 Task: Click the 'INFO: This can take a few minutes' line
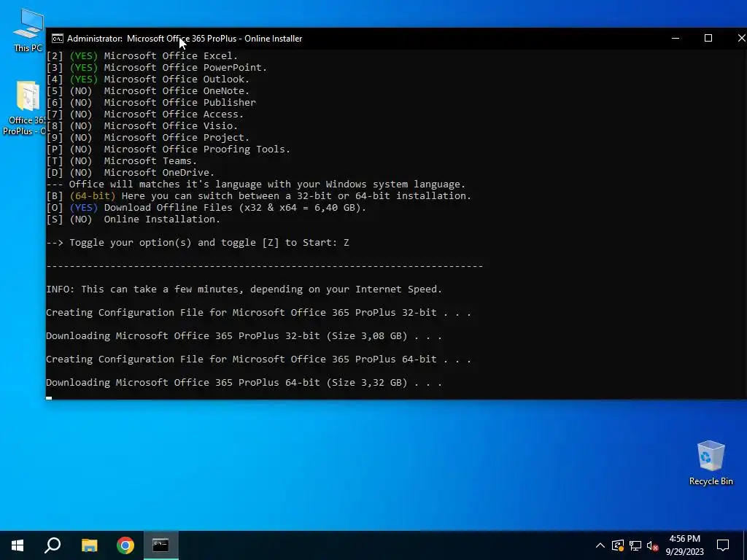click(244, 289)
